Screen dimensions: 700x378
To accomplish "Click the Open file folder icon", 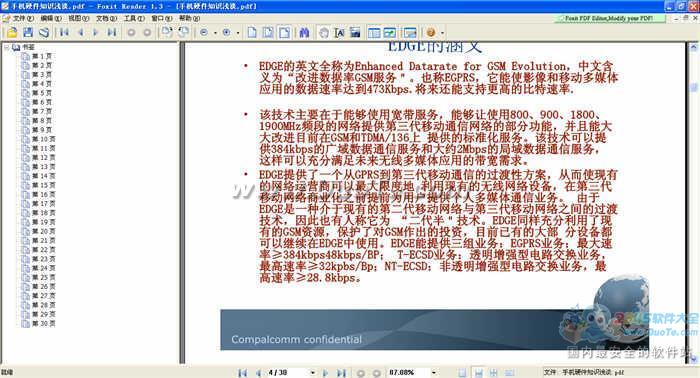I will pyautogui.click(x=12, y=32).
